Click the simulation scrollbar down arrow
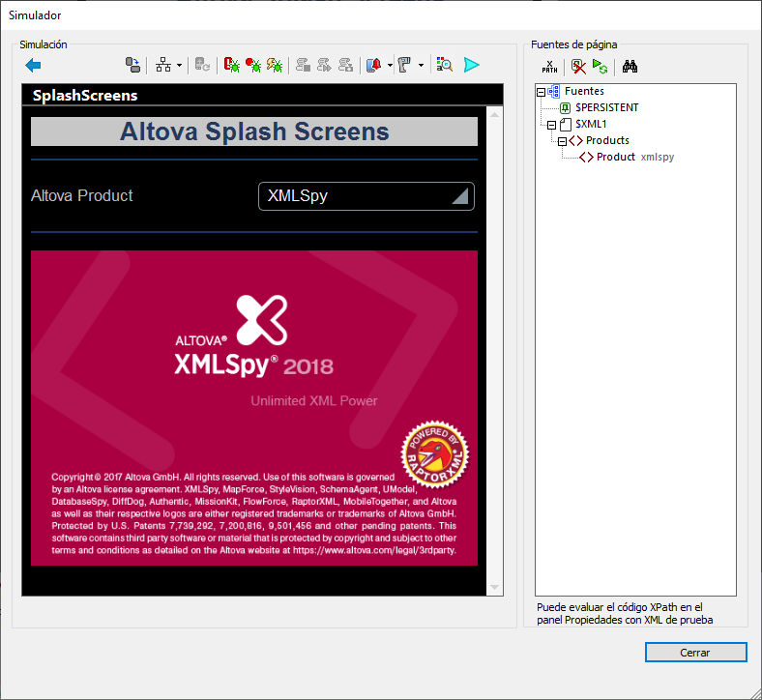Image resolution: width=762 pixels, height=700 pixels. tap(495, 587)
